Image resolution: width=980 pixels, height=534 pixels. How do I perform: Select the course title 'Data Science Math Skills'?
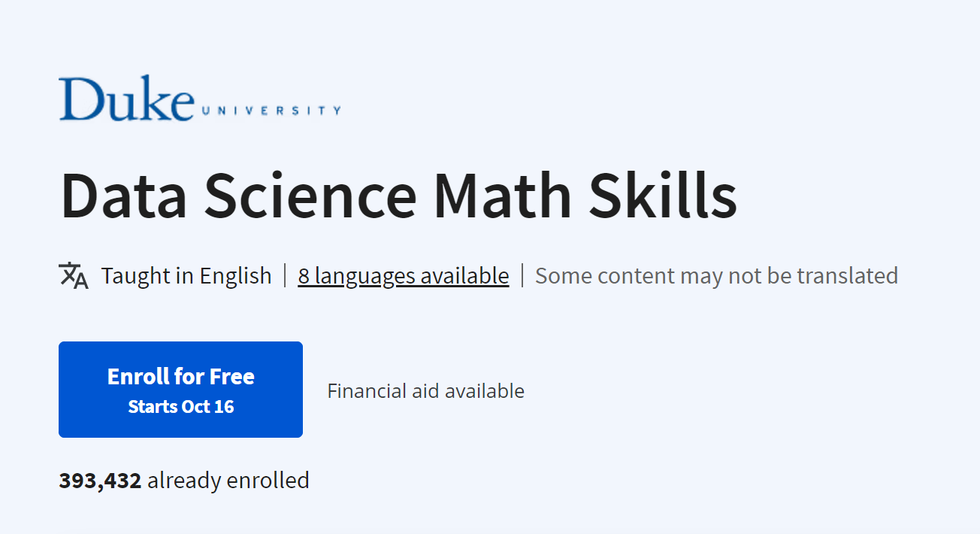(x=398, y=195)
